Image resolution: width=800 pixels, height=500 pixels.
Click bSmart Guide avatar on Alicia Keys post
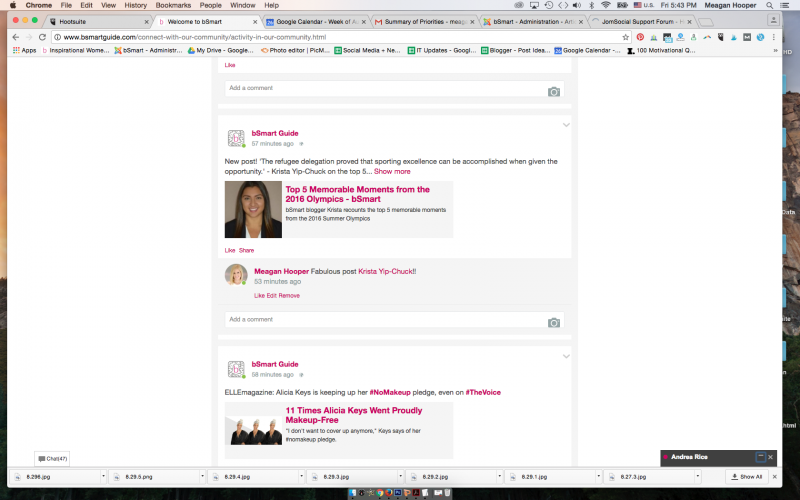[x=236, y=369]
